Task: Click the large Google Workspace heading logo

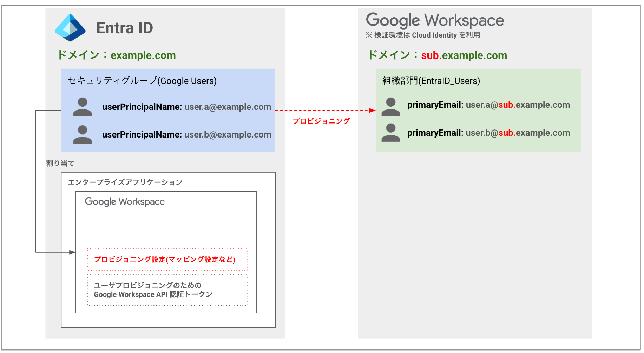Action: pos(435,20)
